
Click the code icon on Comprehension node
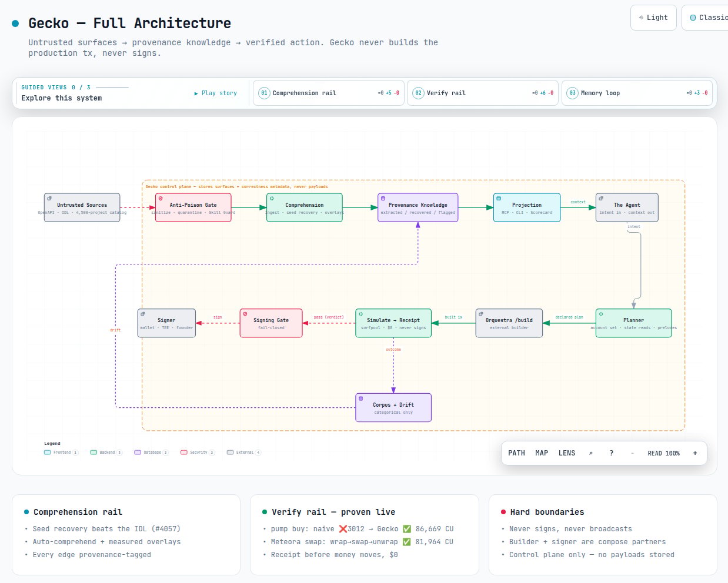pyautogui.click(x=272, y=199)
